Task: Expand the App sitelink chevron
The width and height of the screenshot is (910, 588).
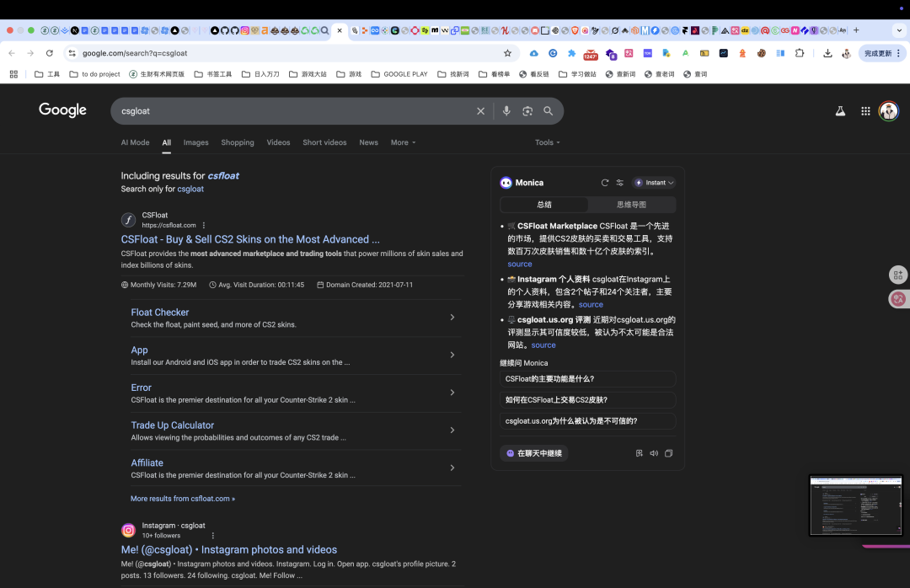Action: tap(452, 355)
